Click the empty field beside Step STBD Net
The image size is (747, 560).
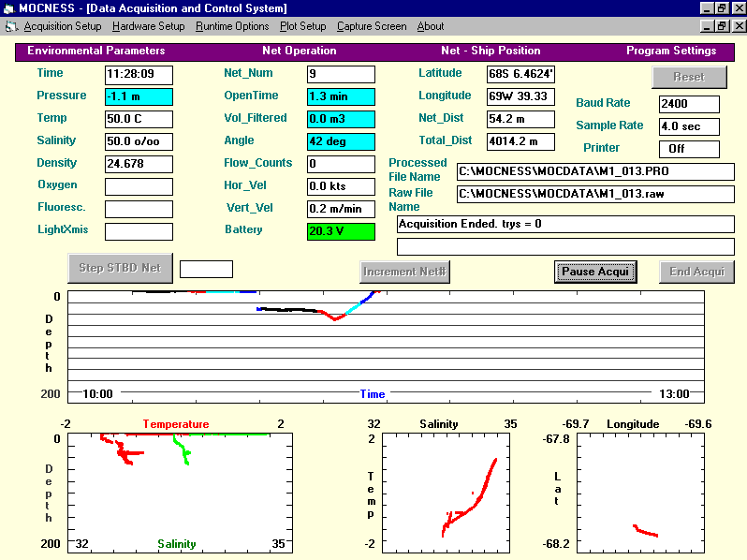206,269
